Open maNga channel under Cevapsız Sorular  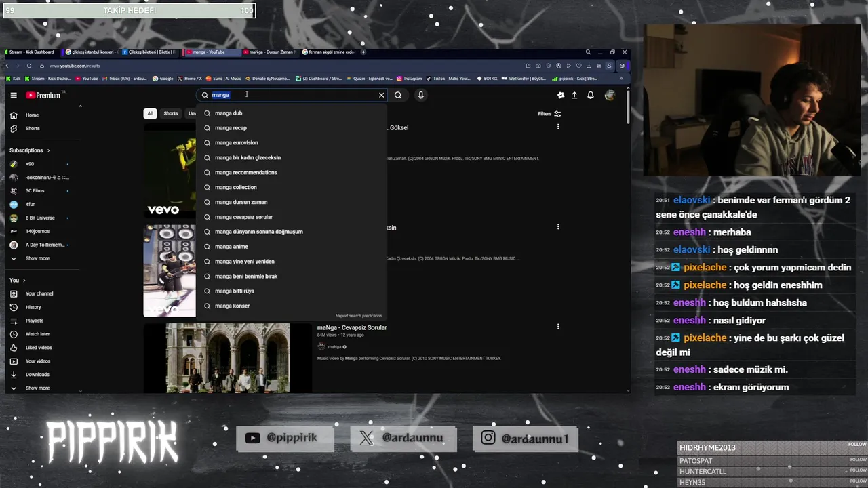pos(334,347)
